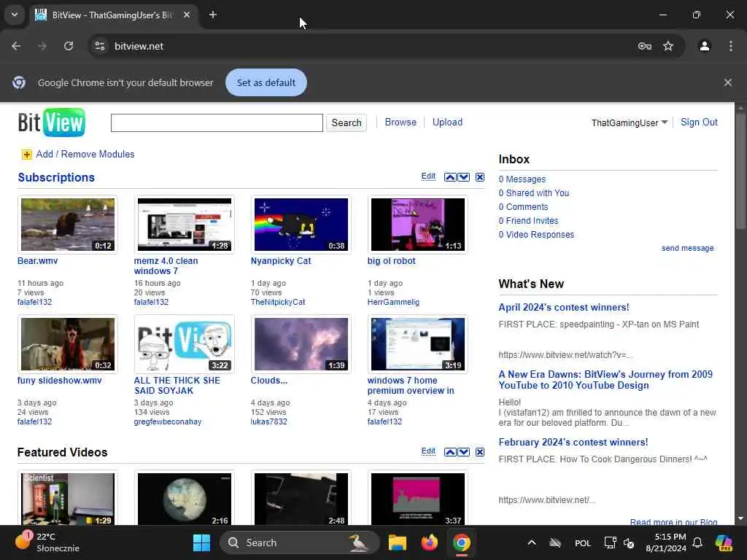The height and width of the screenshot is (560, 747).
Task: Close the BitView browser tab
Action: (x=187, y=15)
